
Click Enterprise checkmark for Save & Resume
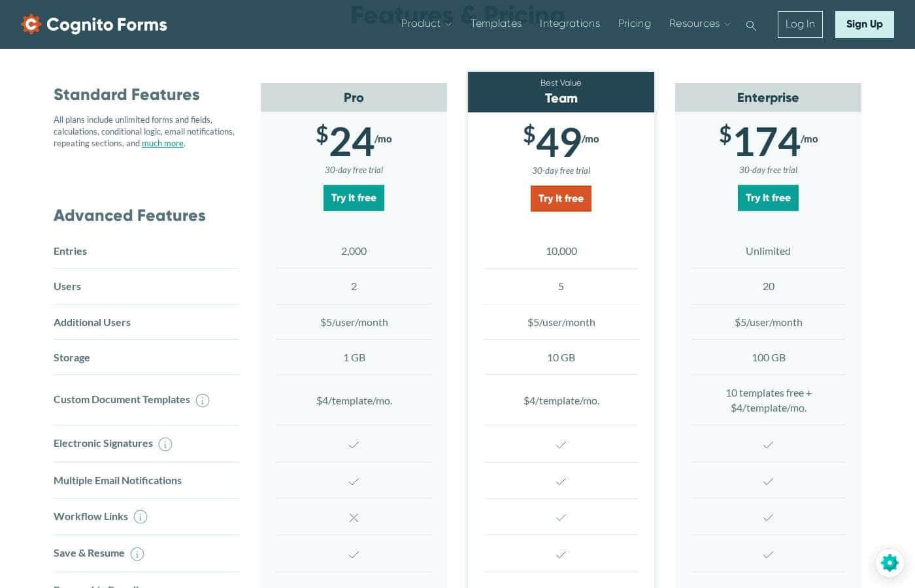pyautogui.click(x=768, y=555)
